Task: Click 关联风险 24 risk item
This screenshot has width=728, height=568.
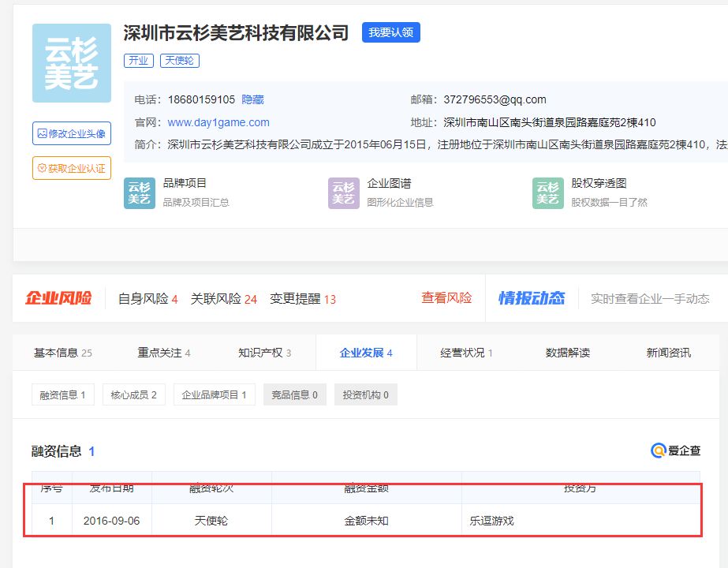Action: pyautogui.click(x=224, y=299)
